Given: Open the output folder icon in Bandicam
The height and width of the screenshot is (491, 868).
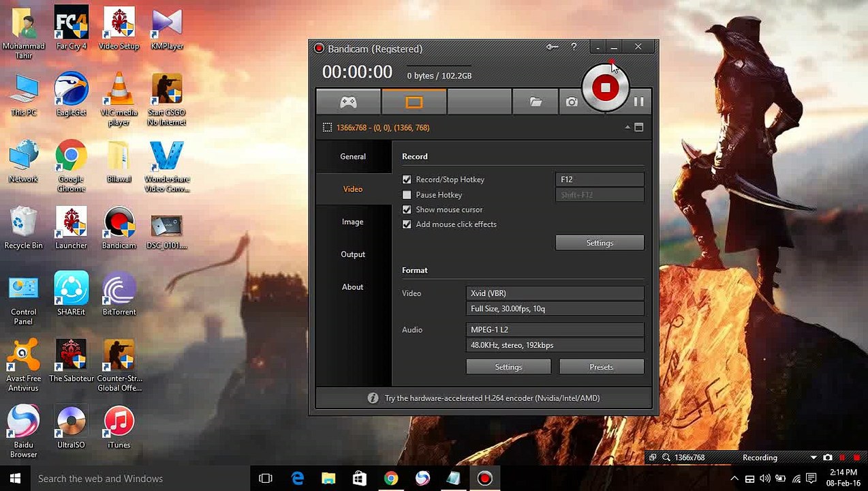Looking at the screenshot, I should point(536,102).
